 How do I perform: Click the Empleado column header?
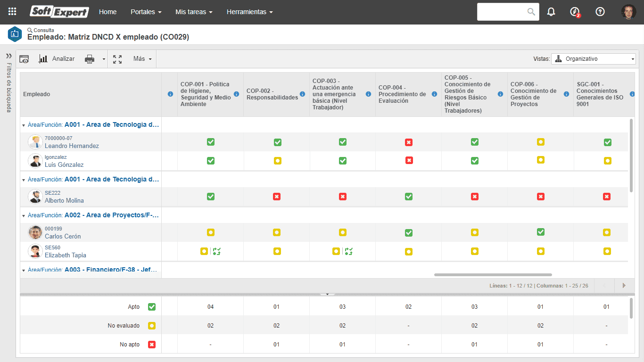[91, 94]
